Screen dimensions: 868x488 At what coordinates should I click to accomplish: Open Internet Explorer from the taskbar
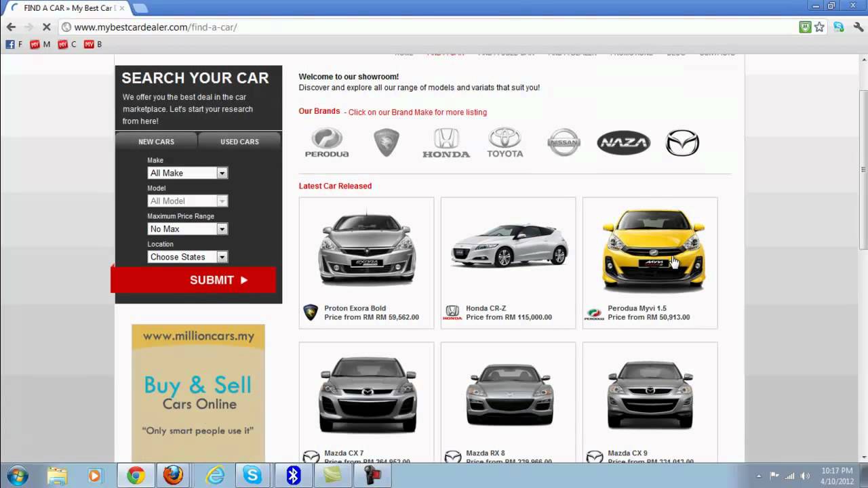pyautogui.click(x=215, y=476)
